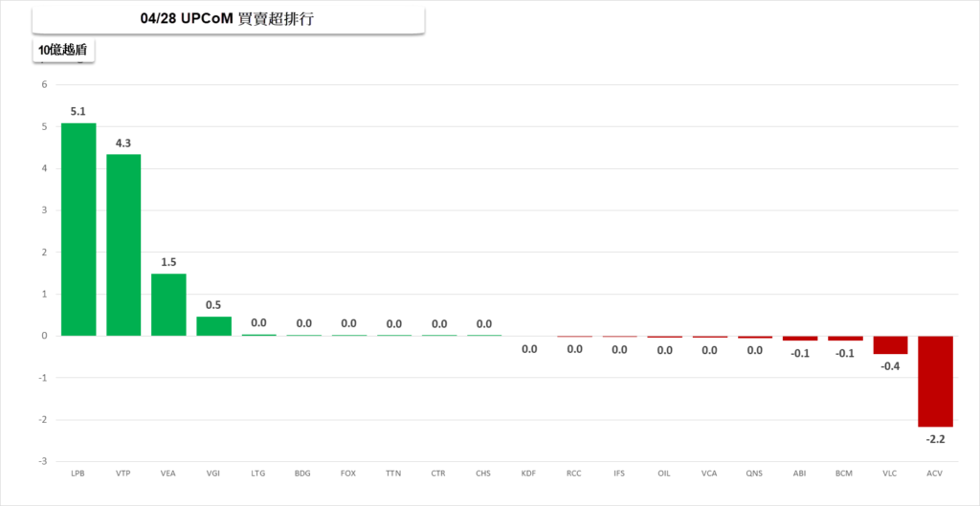980x506 pixels.
Task: Select the 10億越盾 unit label box
Action: 64,51
